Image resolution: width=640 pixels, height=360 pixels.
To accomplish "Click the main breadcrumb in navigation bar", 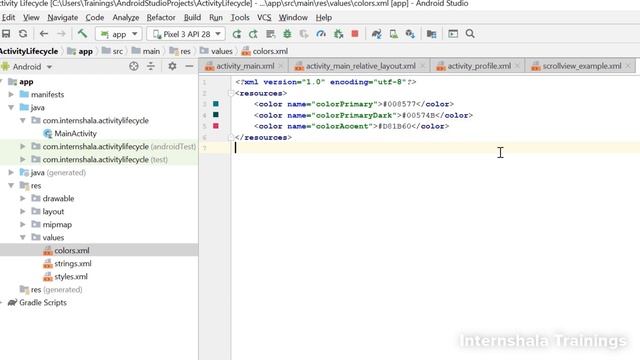I will tap(151, 51).
